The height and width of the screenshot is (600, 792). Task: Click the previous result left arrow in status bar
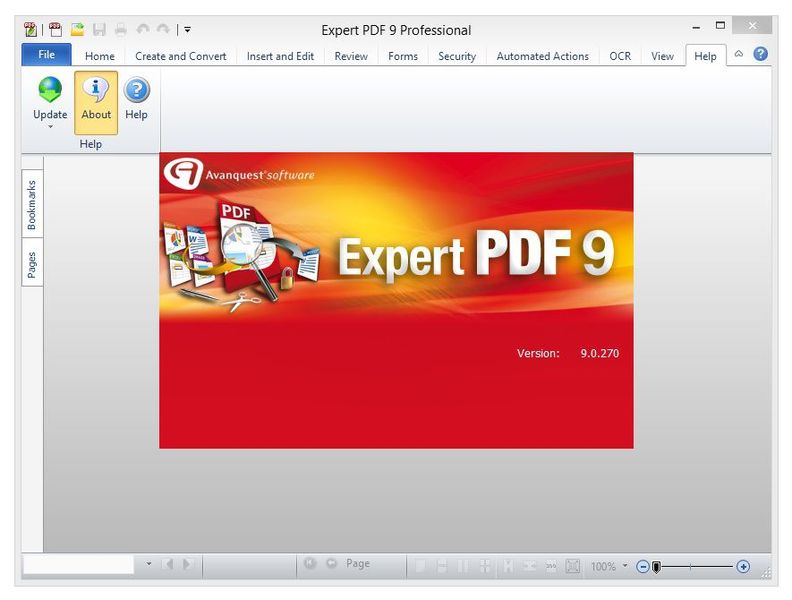[x=168, y=564]
